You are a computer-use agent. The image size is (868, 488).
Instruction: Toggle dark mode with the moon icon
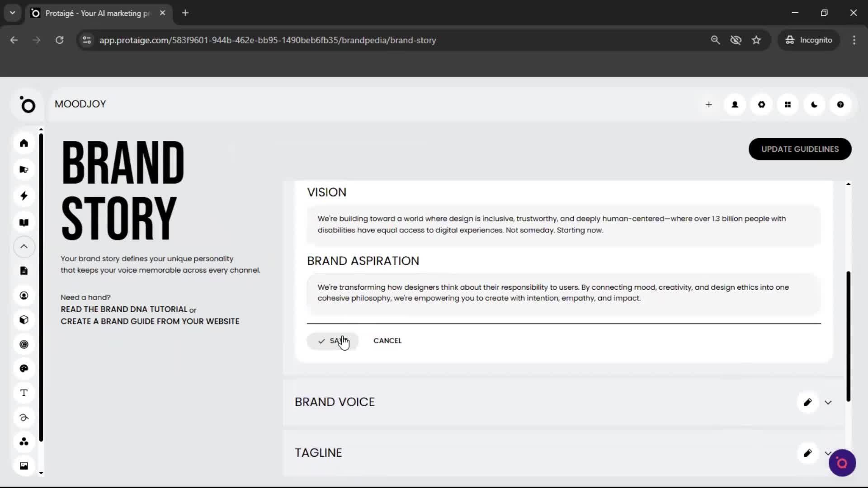pyautogui.click(x=814, y=104)
